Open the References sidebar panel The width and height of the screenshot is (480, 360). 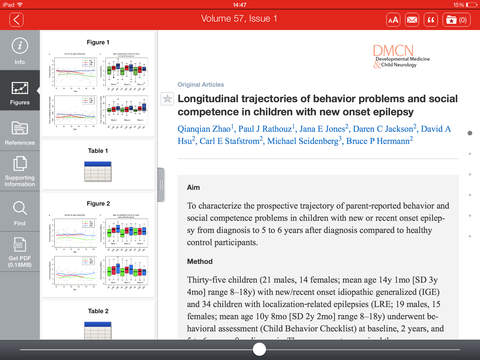pos(20,131)
